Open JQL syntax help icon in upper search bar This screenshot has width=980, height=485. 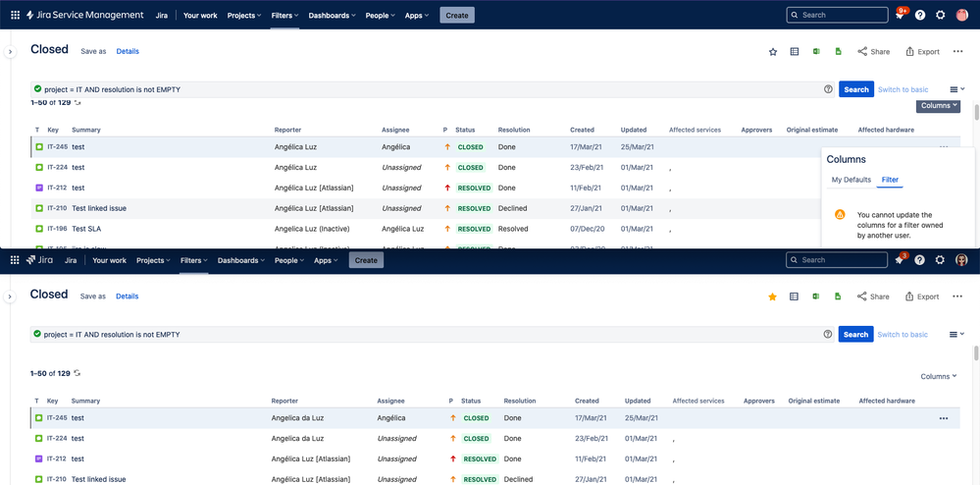pyautogui.click(x=828, y=89)
